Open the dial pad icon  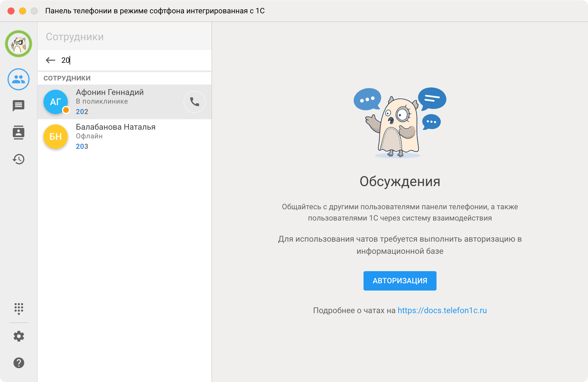(19, 309)
